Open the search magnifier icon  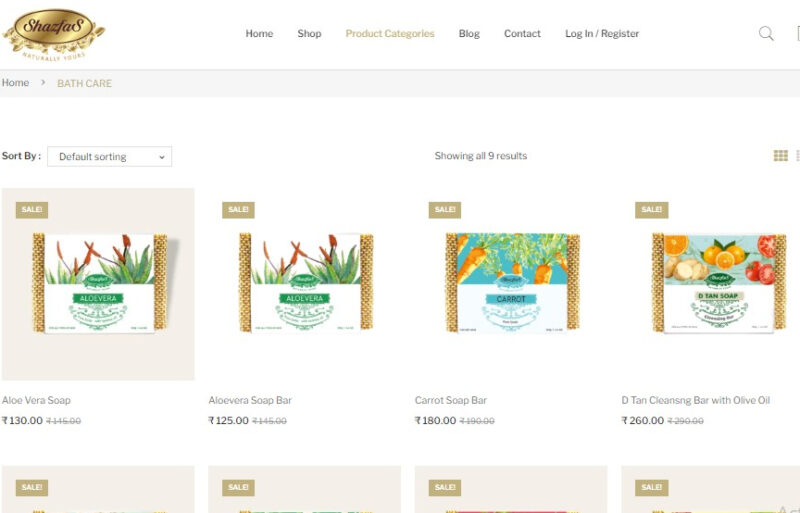click(766, 34)
